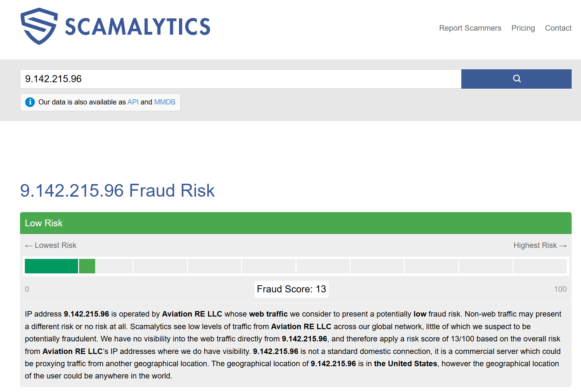Click the green Low Risk banner
The image size is (581, 392).
tap(296, 223)
